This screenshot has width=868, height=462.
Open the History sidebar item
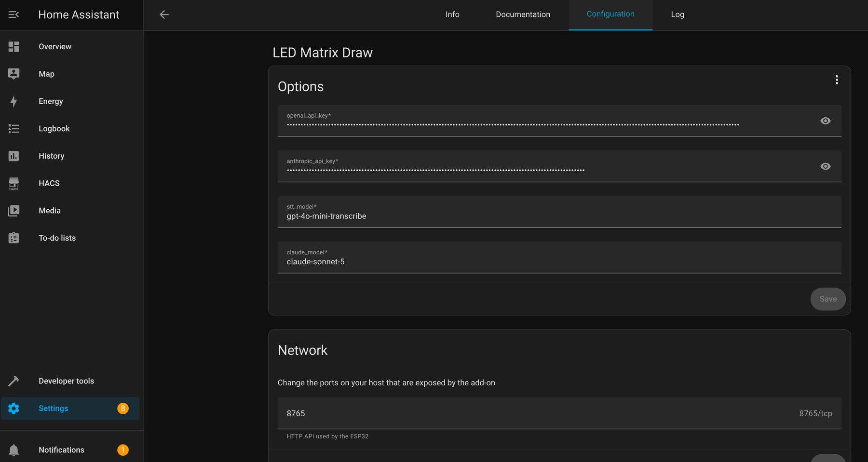coord(70,156)
